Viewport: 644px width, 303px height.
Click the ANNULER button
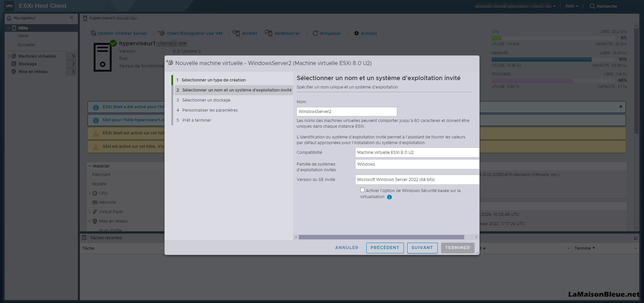tap(346, 248)
